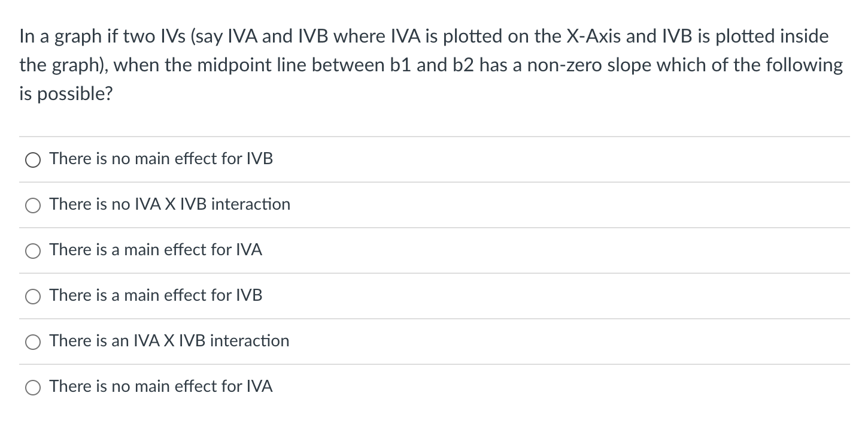Select the radio button for "There is no IVA X IVB interaction"
The image size is (868, 423).
[x=33, y=206]
